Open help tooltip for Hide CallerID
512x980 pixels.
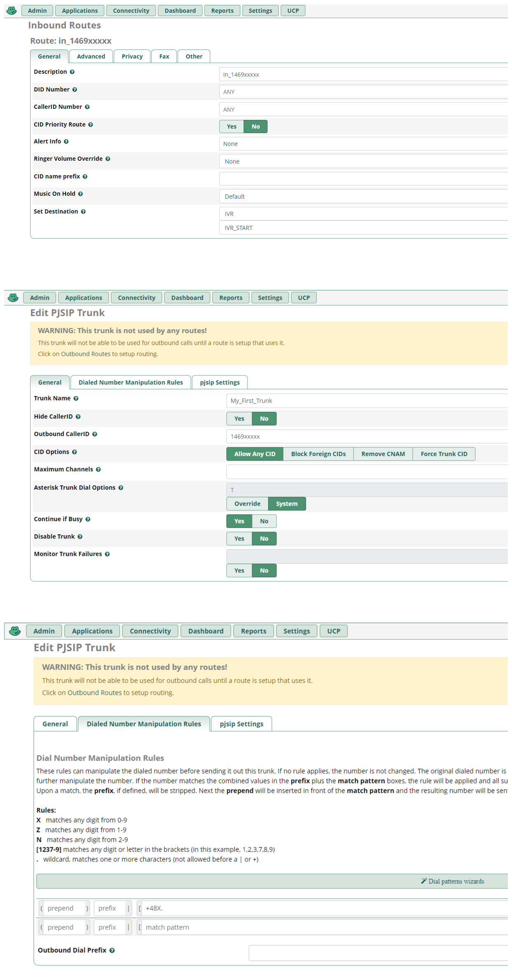click(x=78, y=417)
